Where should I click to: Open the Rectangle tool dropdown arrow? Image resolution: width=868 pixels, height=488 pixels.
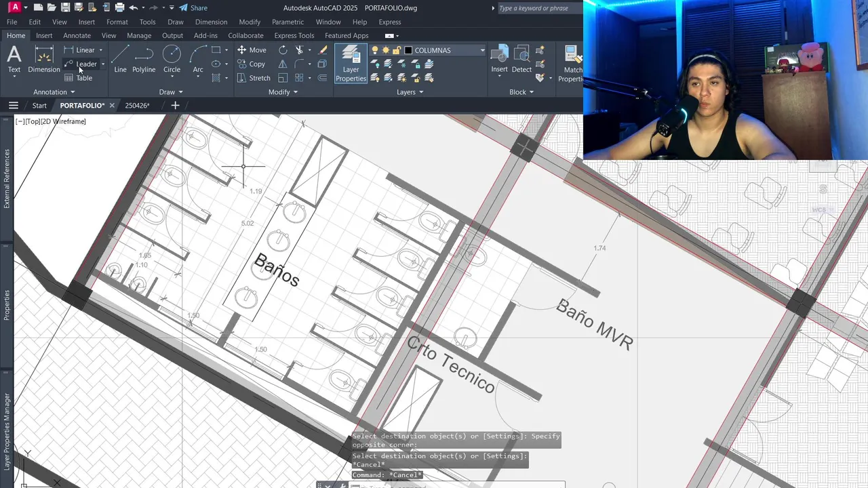point(226,50)
